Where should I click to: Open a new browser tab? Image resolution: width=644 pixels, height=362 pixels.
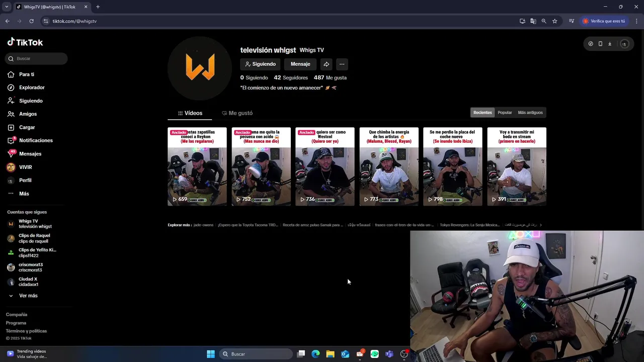click(x=98, y=7)
